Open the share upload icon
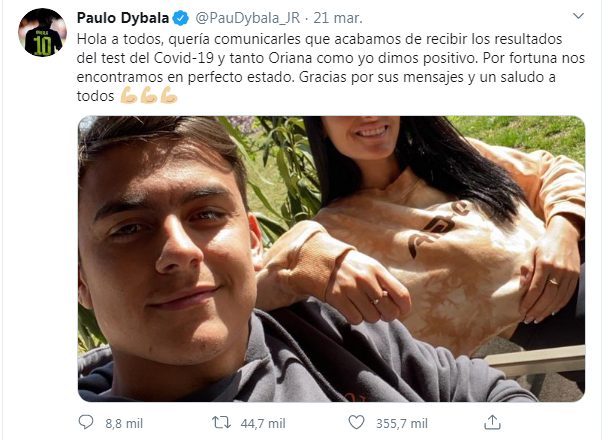 pos(492,422)
